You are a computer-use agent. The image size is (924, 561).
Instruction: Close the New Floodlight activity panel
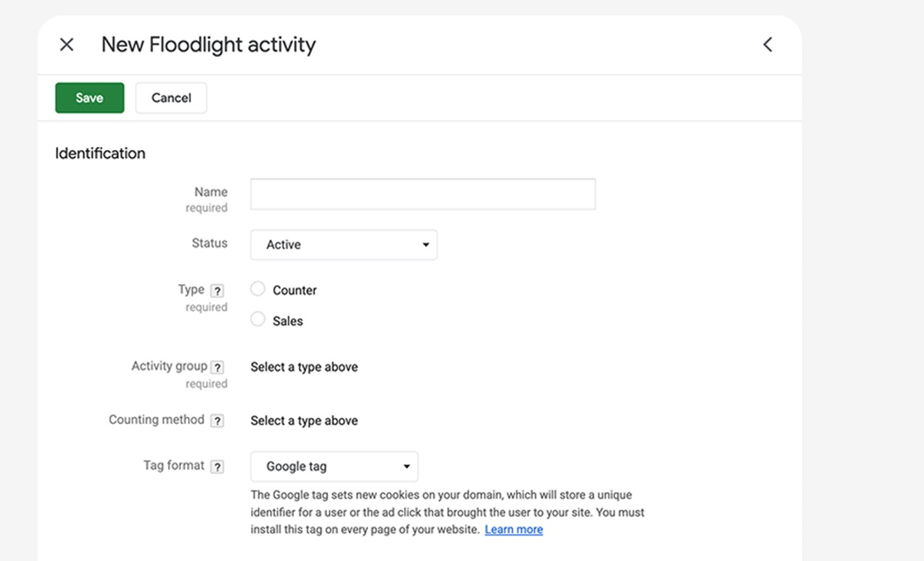(x=67, y=45)
